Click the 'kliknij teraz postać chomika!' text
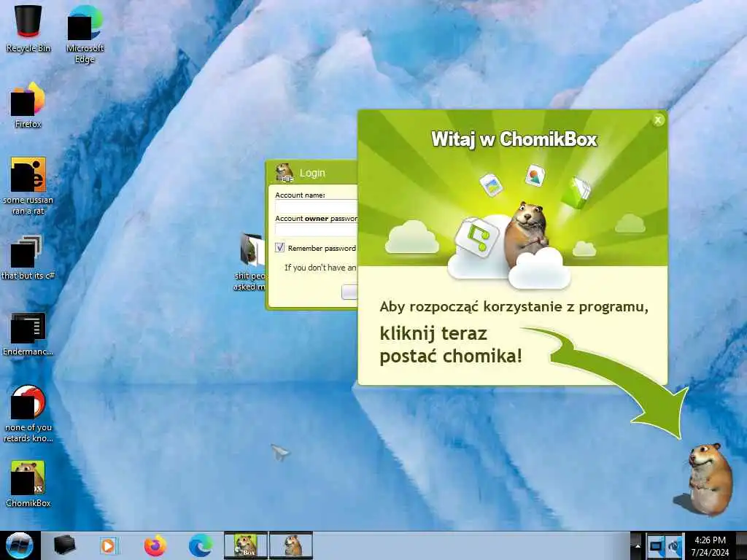This screenshot has width=747, height=560. pyautogui.click(x=451, y=345)
